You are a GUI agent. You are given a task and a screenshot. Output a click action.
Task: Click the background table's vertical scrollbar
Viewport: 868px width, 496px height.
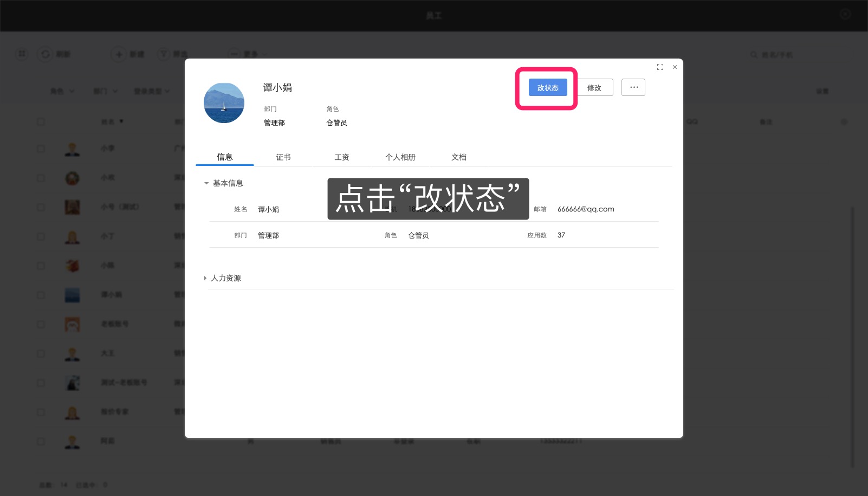852,336
